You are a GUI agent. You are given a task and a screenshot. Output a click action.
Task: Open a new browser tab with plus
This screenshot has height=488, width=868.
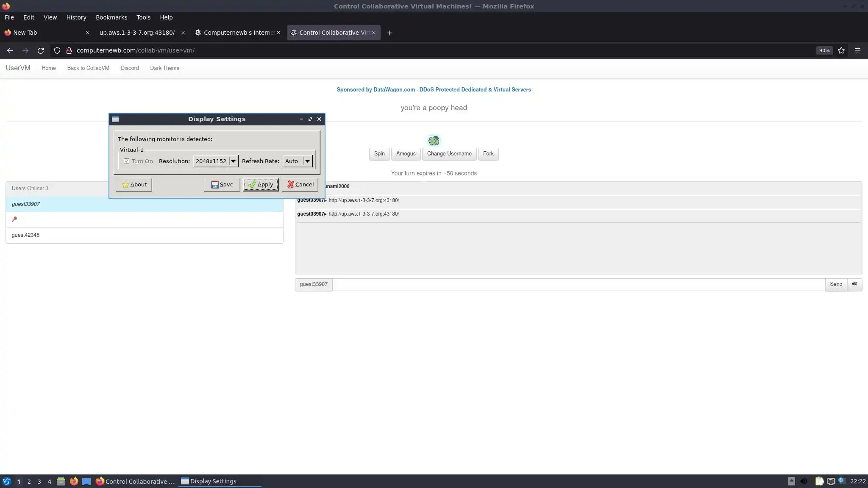(389, 33)
